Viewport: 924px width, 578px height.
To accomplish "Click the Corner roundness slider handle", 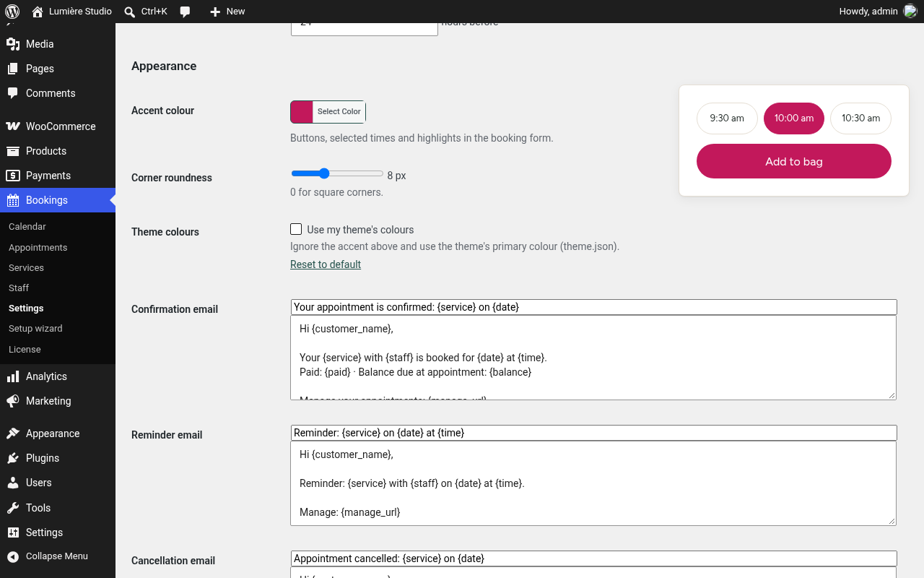I will (x=324, y=173).
